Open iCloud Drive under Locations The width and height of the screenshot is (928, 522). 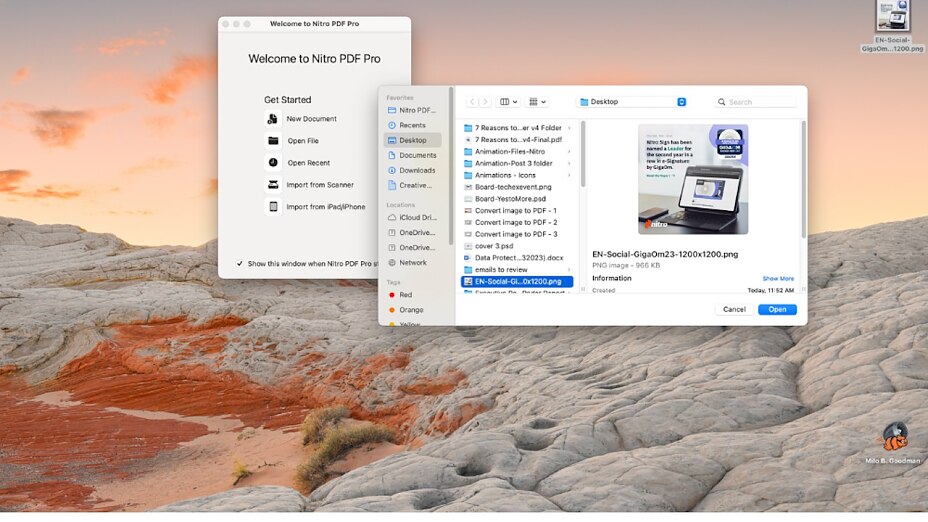tap(412, 217)
